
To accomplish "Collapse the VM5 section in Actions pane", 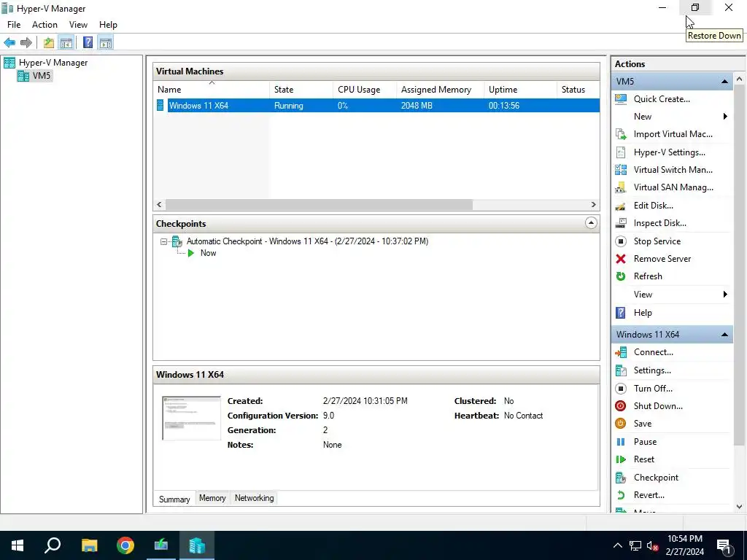I will (x=724, y=82).
